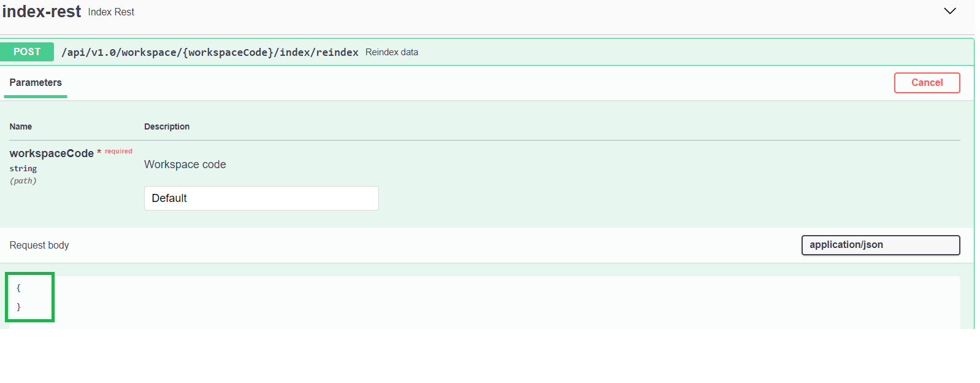Click the Name column header
The width and height of the screenshot is (980, 383).
point(21,127)
